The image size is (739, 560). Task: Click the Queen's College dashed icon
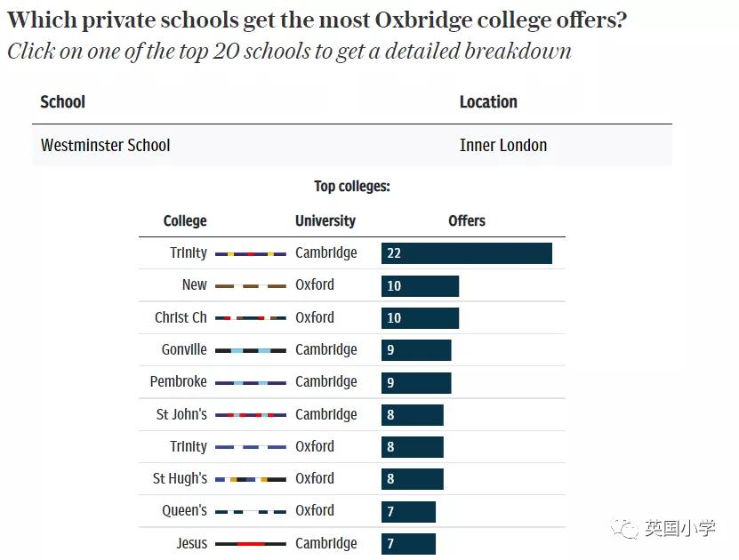click(x=251, y=511)
